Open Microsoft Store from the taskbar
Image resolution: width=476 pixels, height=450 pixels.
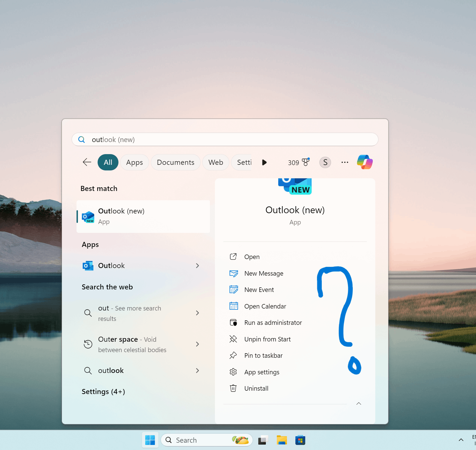[x=300, y=440]
